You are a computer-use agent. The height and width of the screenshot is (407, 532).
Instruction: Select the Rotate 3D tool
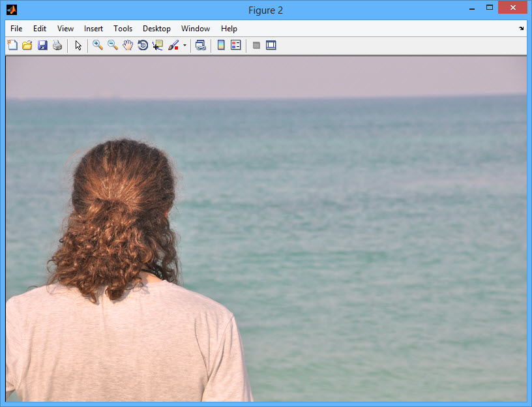(143, 45)
